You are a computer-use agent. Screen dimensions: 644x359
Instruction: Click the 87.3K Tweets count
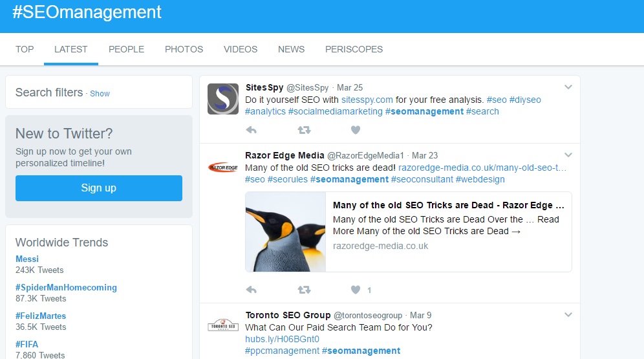41,299
